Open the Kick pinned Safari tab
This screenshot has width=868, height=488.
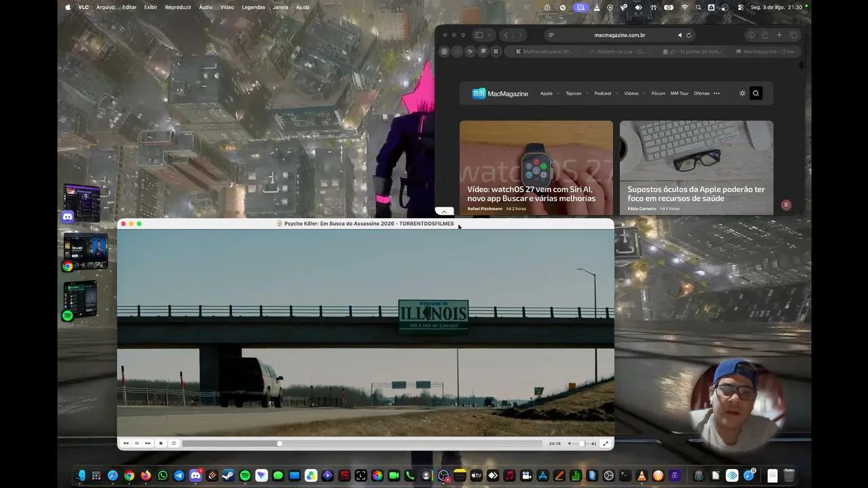pos(496,52)
